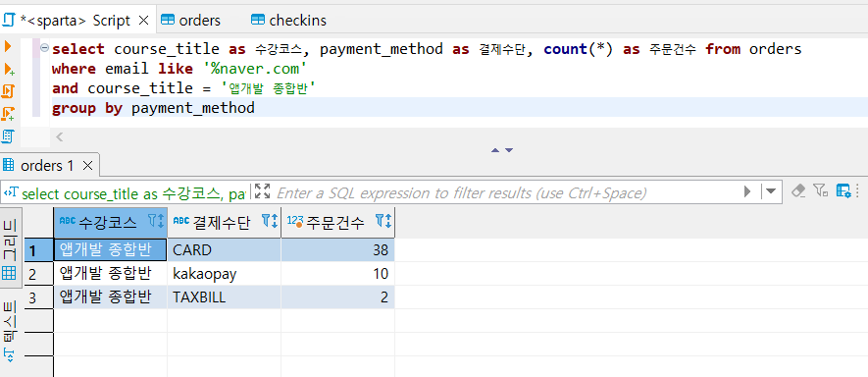
Task: Collapse results with the down panel arrow
Action: point(509,149)
